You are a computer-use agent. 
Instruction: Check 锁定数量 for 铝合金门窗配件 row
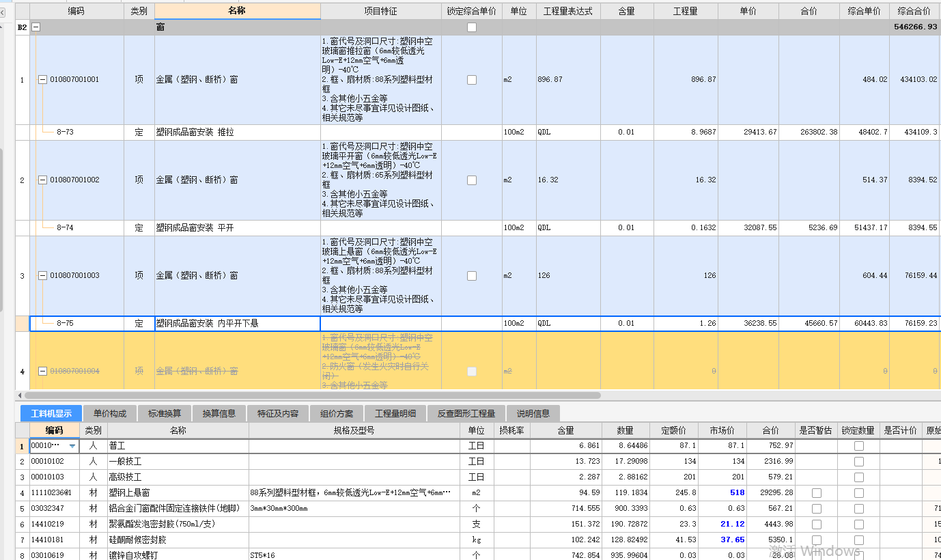tap(859, 509)
